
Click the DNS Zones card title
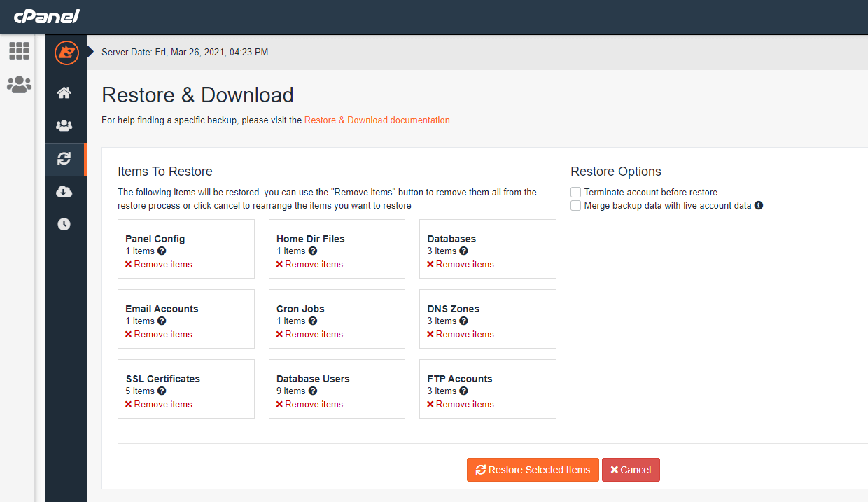(454, 309)
